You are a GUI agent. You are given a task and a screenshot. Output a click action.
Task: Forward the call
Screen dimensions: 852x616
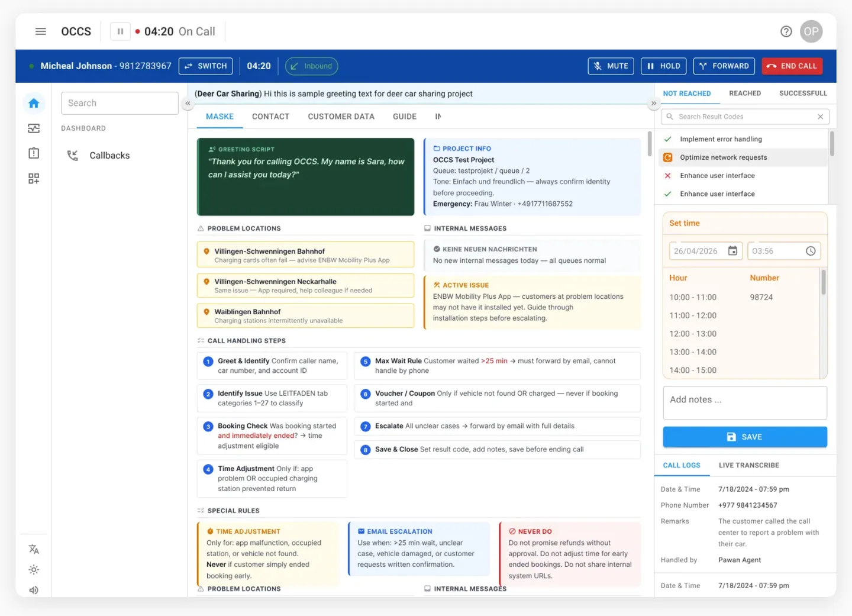coord(724,66)
